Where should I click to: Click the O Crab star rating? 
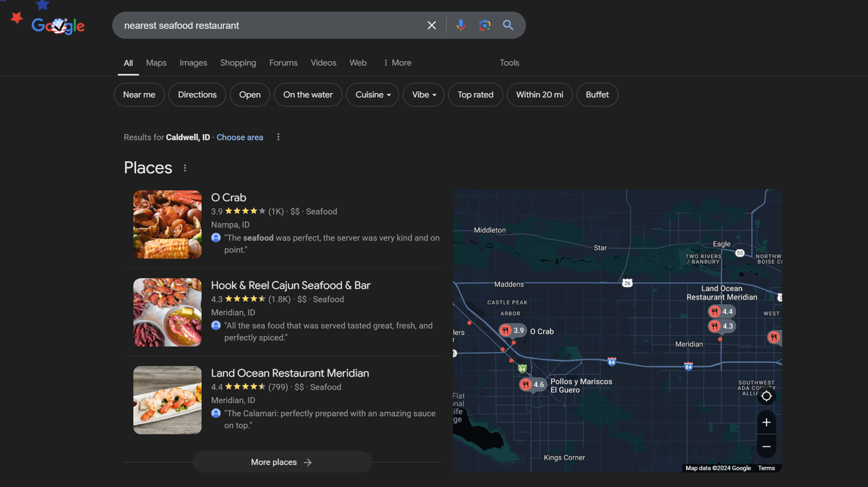[245, 212]
